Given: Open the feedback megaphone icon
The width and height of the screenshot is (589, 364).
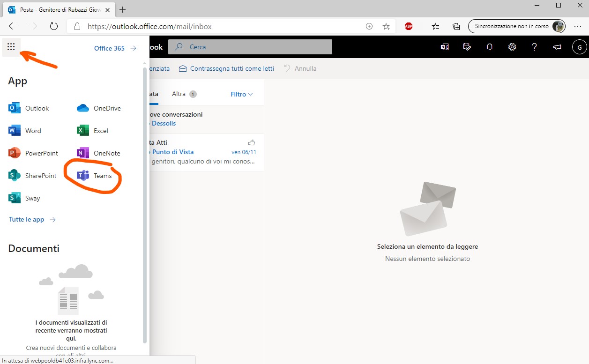Looking at the screenshot, I should 557,47.
